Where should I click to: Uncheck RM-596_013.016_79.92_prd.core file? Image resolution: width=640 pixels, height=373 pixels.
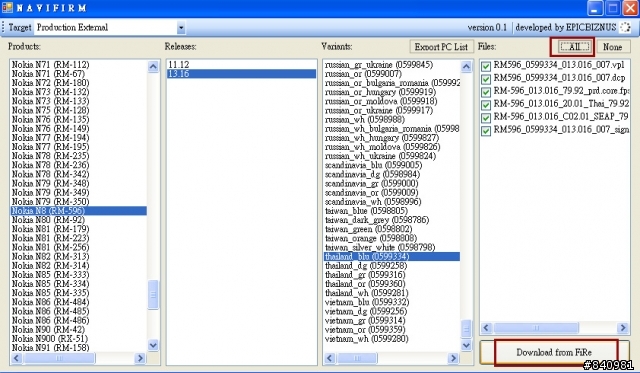point(486,92)
